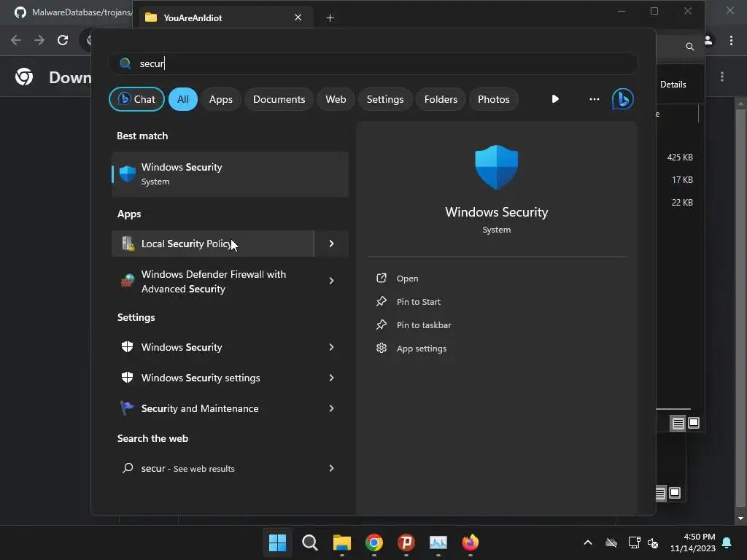747x560 pixels.
Task: Open Firefox from taskbar
Action: pos(471,542)
